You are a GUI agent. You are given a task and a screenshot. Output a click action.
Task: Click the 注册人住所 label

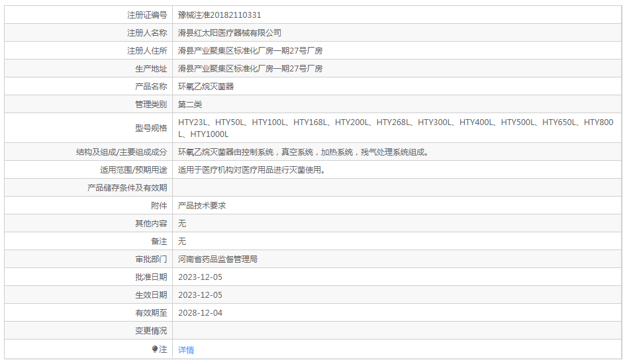[x=147, y=51]
